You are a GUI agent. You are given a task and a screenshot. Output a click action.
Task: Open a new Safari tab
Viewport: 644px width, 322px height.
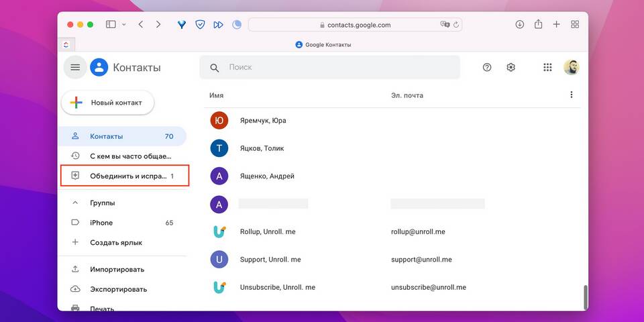click(556, 25)
